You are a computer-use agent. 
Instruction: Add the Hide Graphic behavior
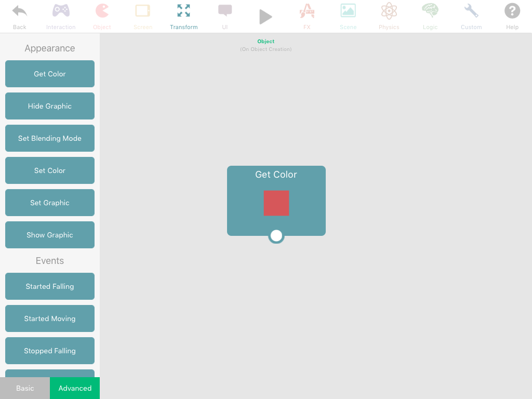pos(50,106)
